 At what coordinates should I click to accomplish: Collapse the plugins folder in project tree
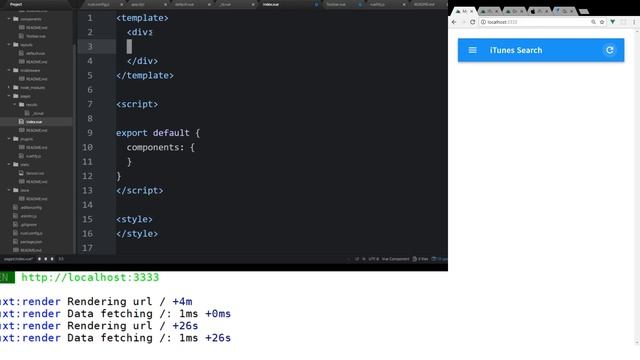coord(9,139)
